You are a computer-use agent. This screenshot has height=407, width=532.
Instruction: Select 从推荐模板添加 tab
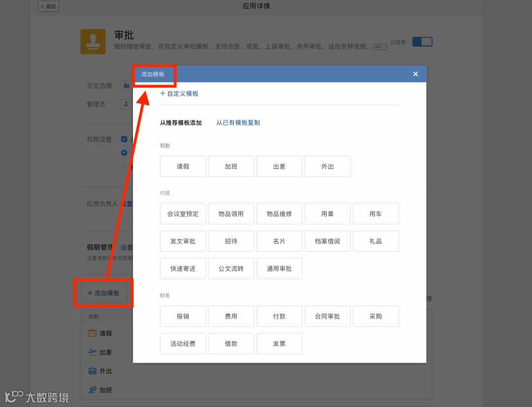(181, 123)
